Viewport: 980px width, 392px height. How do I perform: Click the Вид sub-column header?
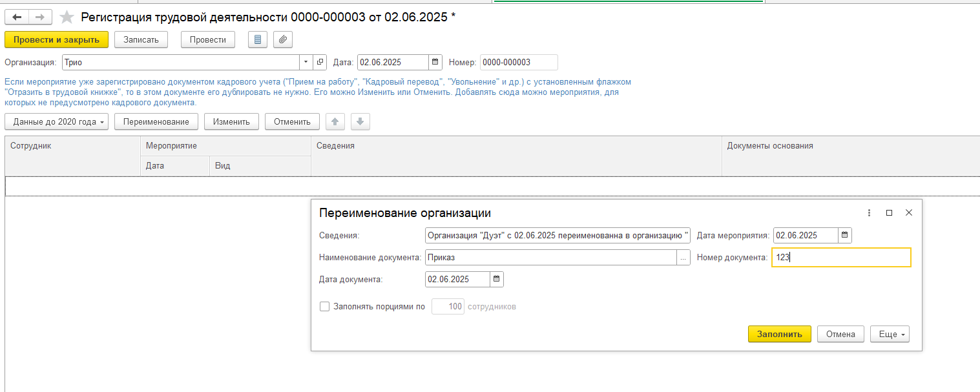tap(260, 165)
